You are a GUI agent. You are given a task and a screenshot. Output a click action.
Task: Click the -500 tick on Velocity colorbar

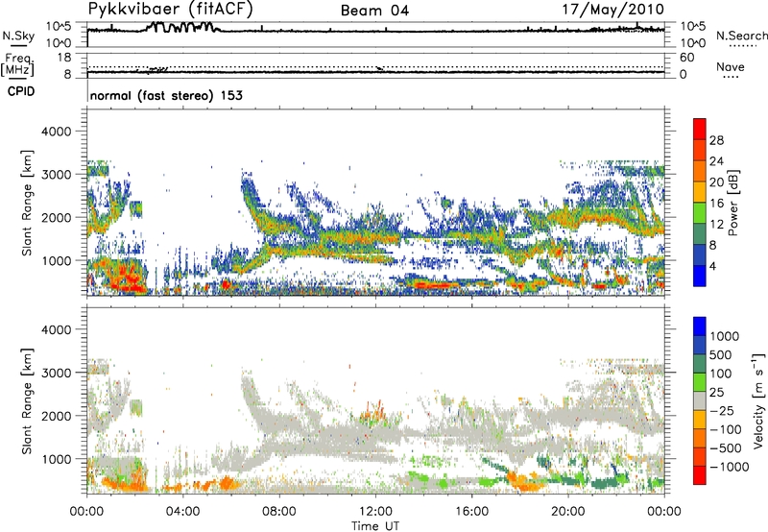[x=725, y=448]
